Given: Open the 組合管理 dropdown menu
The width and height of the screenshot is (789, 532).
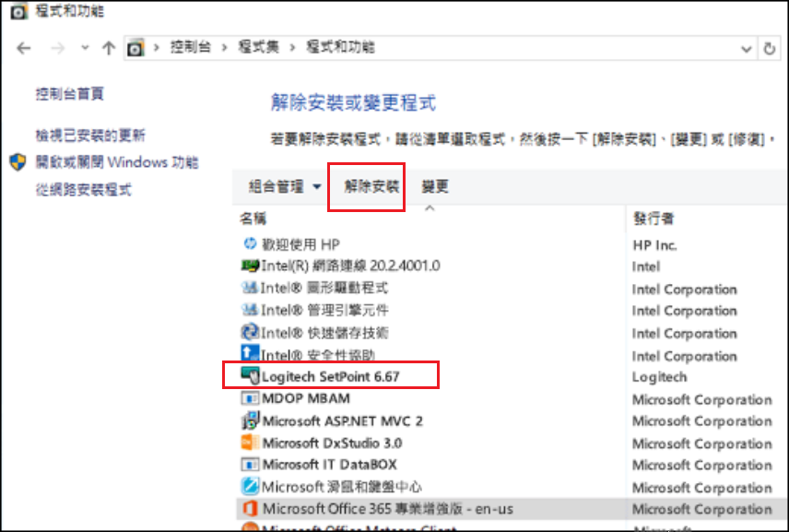Looking at the screenshot, I should [285, 187].
